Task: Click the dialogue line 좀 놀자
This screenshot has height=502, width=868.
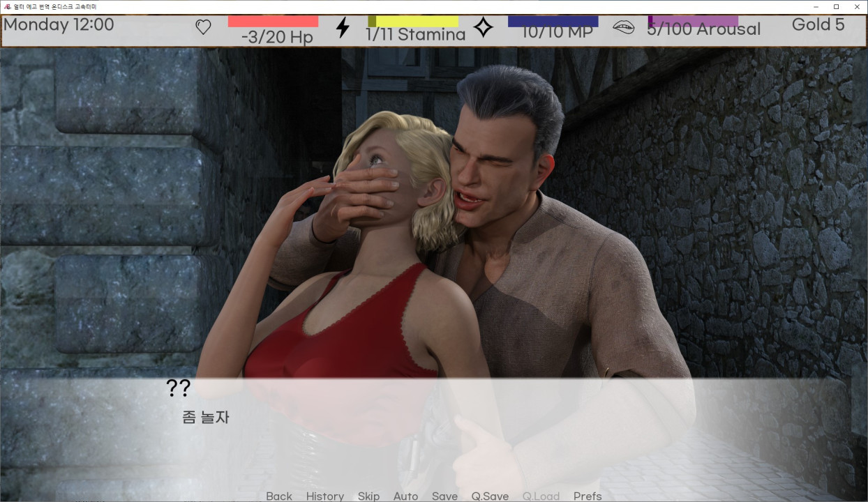Action: [x=206, y=418]
